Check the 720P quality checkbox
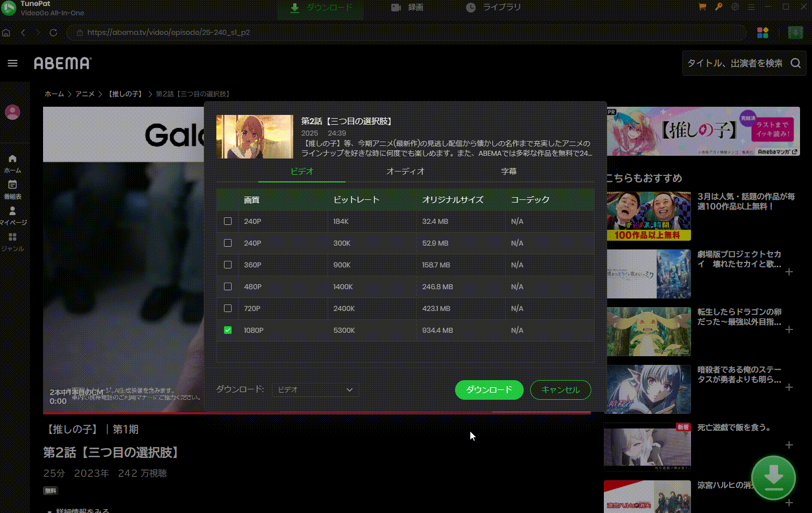 click(x=227, y=308)
